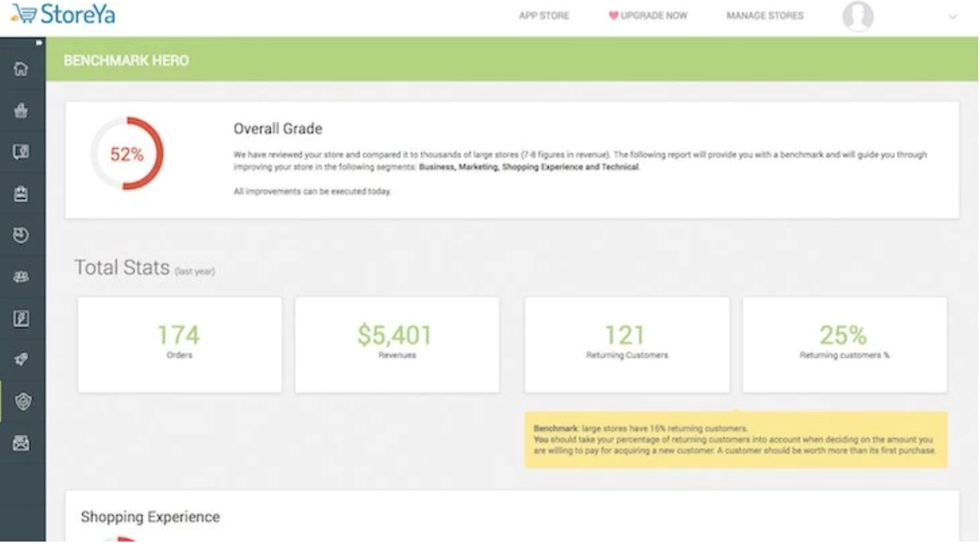Click the shield Benchmark Hero sidebar icon
The width and height of the screenshot is (980, 545).
pos(21,401)
